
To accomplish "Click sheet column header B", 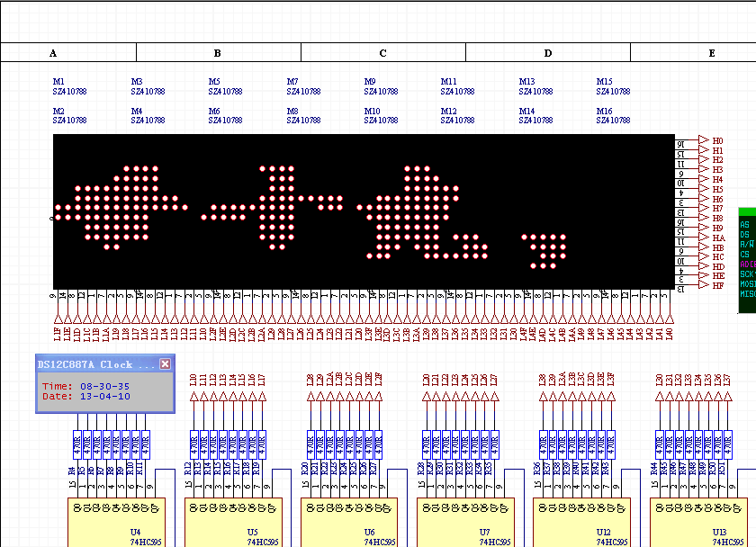I will click(218, 52).
